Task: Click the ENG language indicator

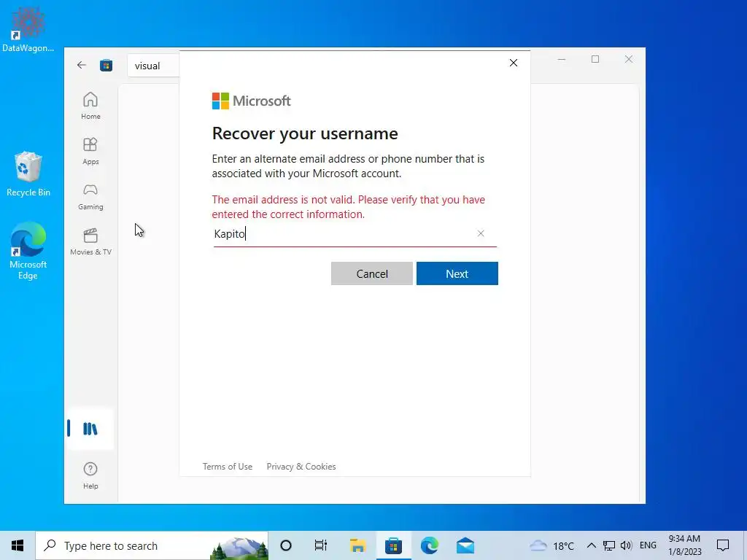Action: click(x=648, y=545)
